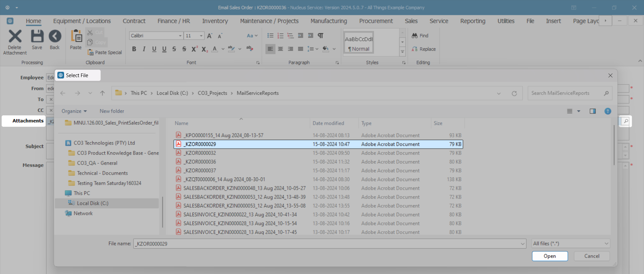Open the Finance / HR tab
644x274 pixels.
[x=174, y=21]
